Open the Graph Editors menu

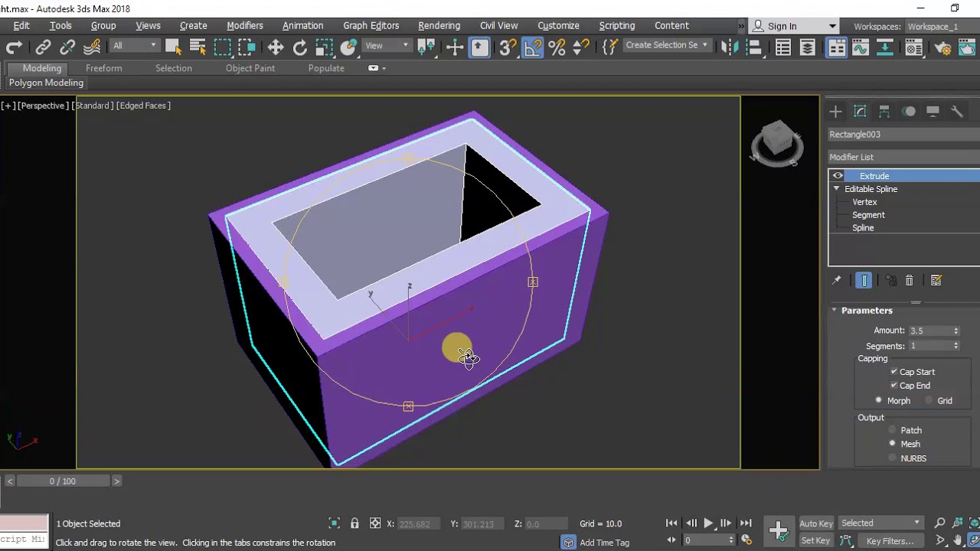(371, 25)
